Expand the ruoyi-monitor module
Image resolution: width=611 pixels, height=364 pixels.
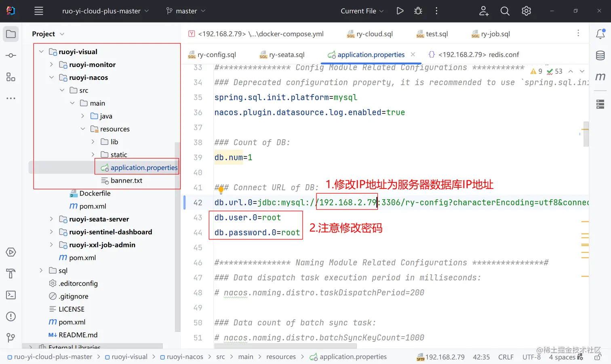[51, 65]
